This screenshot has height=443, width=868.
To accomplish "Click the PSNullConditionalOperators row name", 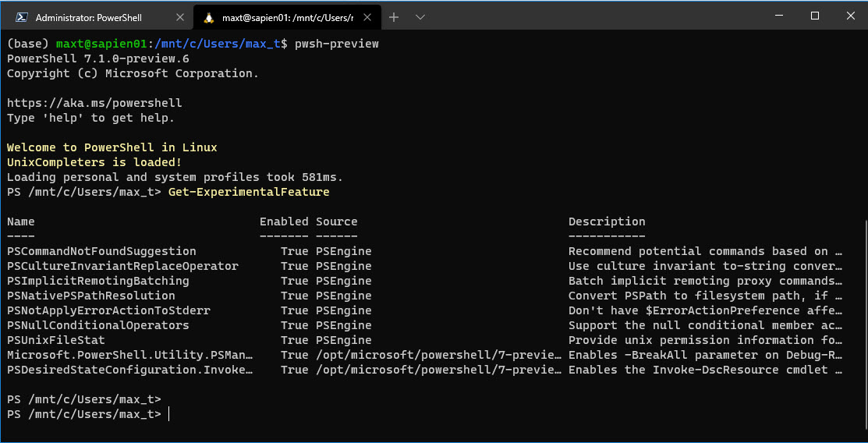I will point(98,325).
